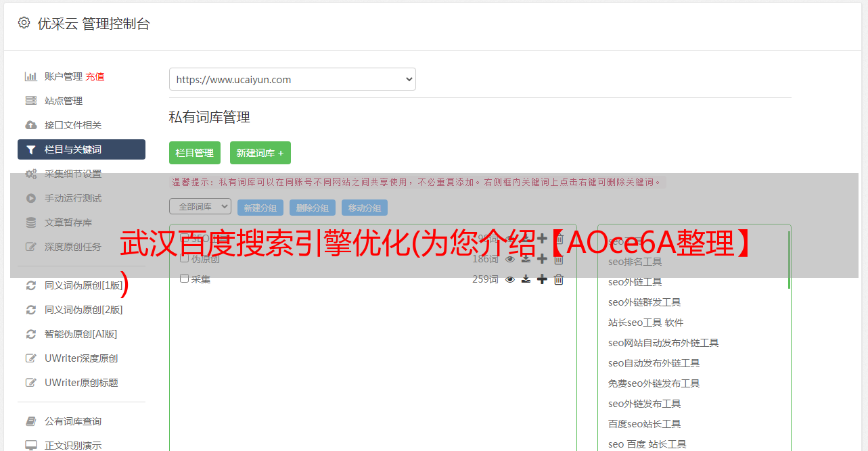Download the 采集 word library
The width and height of the screenshot is (868, 451).
point(526,279)
